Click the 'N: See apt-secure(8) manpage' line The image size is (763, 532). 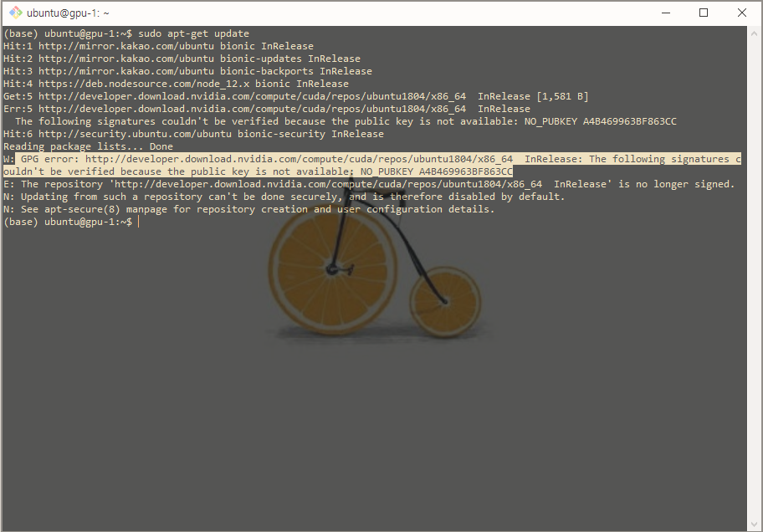[x=249, y=209]
